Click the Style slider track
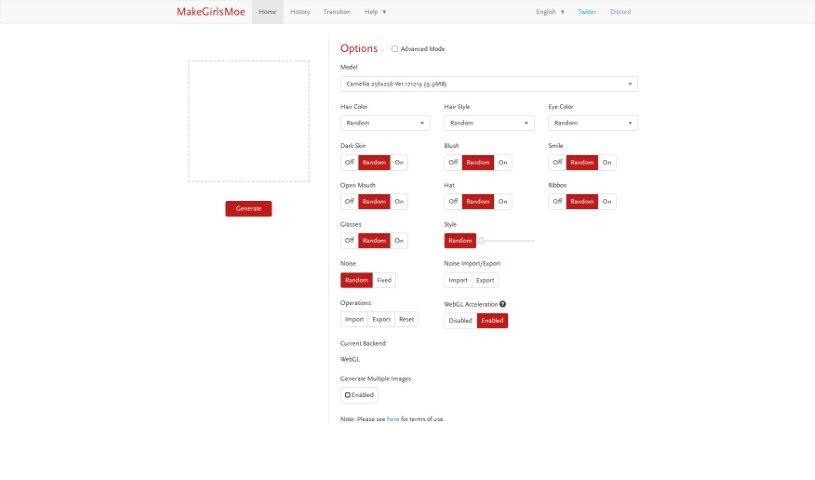This screenshot has height=480, width=815. click(508, 241)
